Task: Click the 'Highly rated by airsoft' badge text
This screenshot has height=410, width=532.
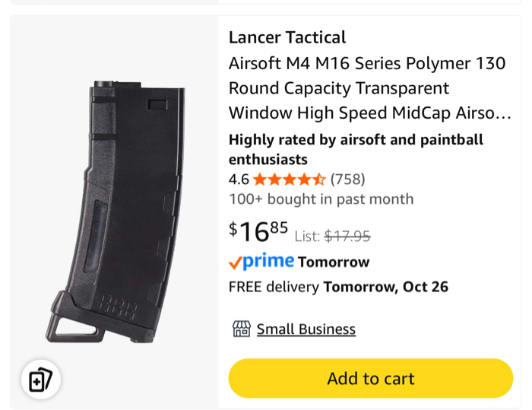Action: 356,150
